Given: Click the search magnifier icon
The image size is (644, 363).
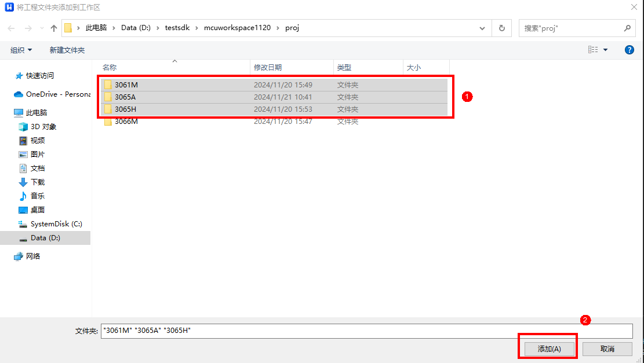Looking at the screenshot, I should click(627, 28).
